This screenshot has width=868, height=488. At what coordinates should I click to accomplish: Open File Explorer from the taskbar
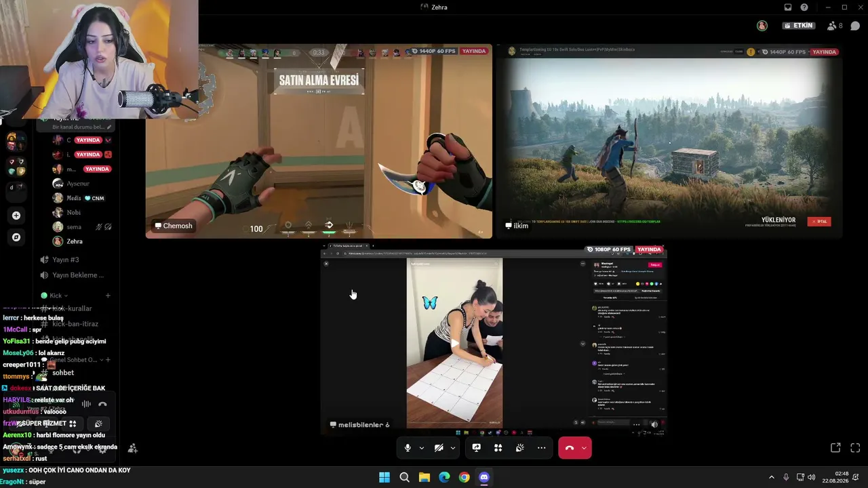[x=425, y=477]
